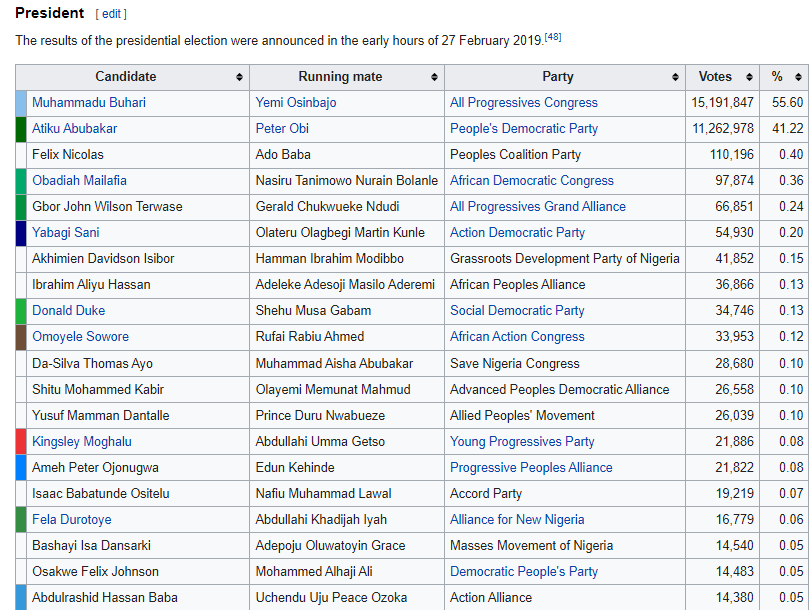The width and height of the screenshot is (809, 610).
Task: Select the Akhimien Davidson Isibor cell
Action: (138, 259)
